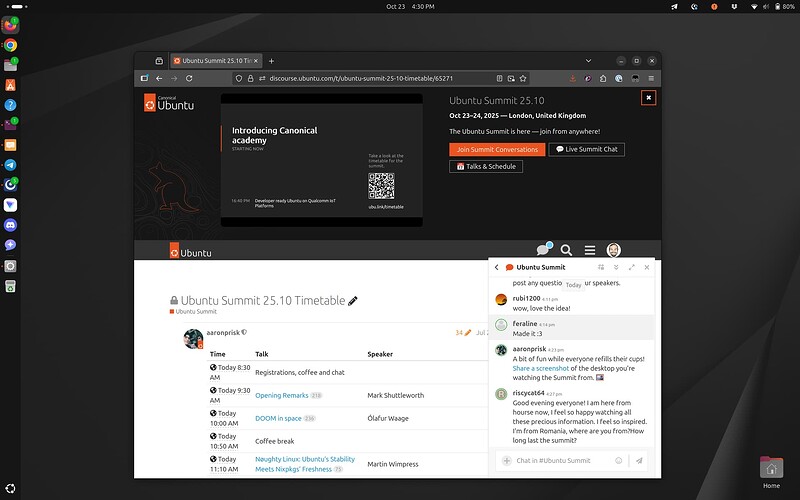Expand chat panel to full screen
Screen dimensions: 800x500
click(632, 267)
